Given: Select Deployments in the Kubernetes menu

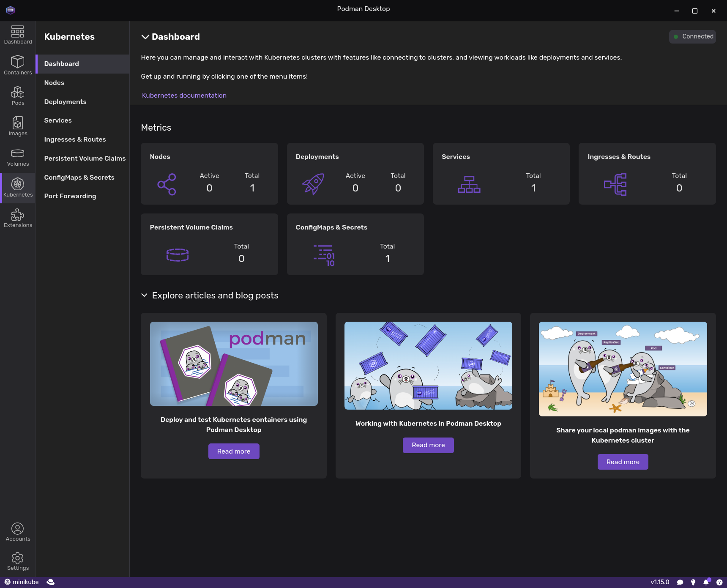Looking at the screenshot, I should coord(65,102).
